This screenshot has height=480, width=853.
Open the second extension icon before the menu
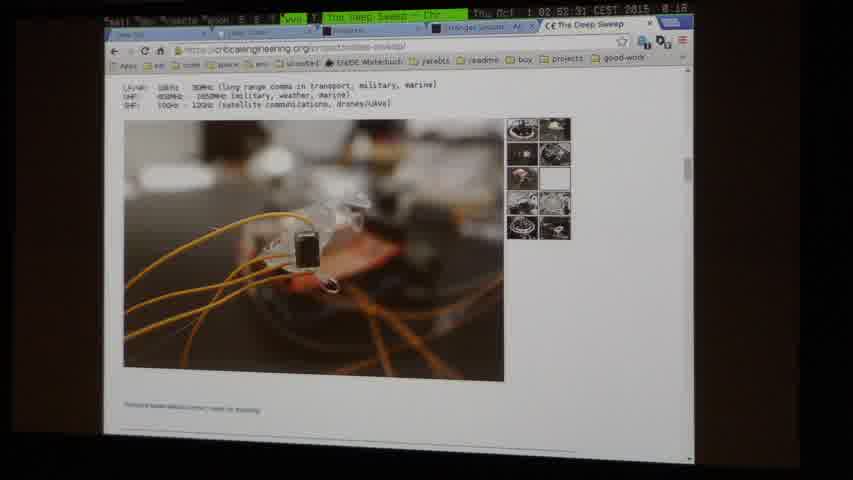pyautogui.click(x=663, y=41)
